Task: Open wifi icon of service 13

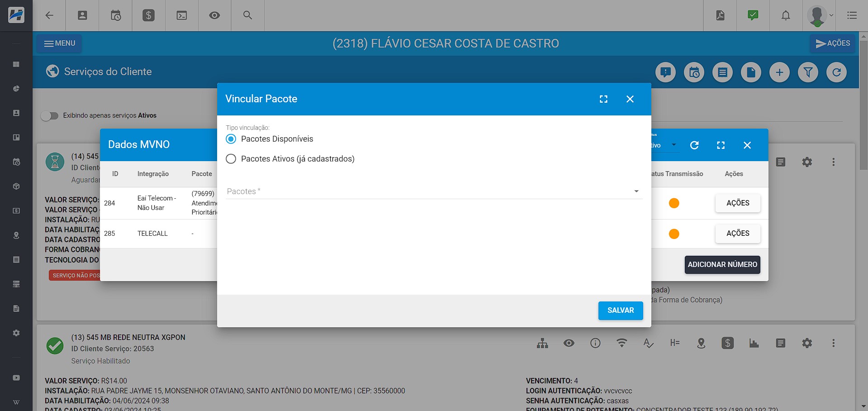Action: tap(622, 344)
